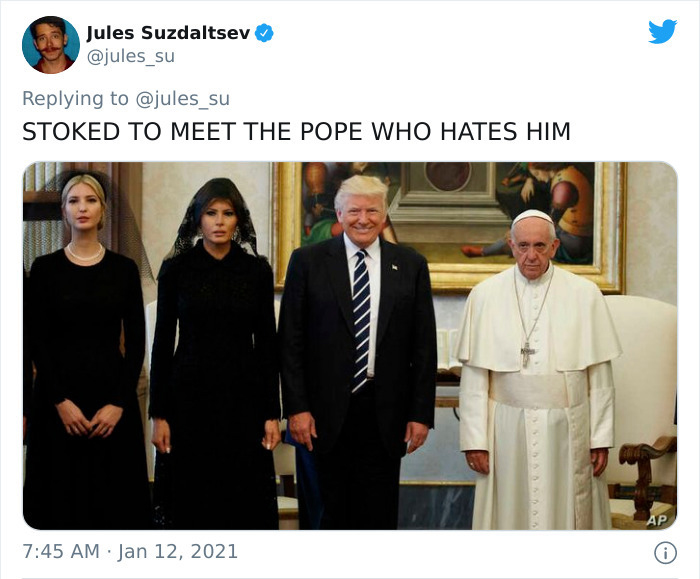Click the @jules_su handle below the name

[130, 56]
